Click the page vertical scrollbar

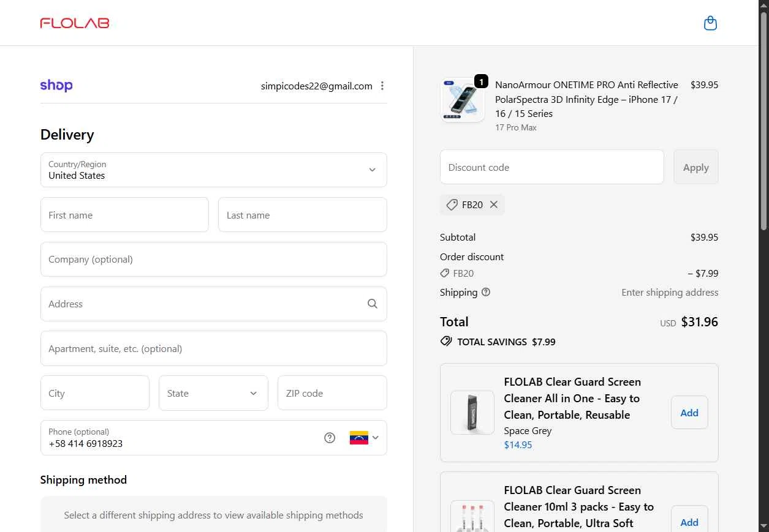[764, 122]
